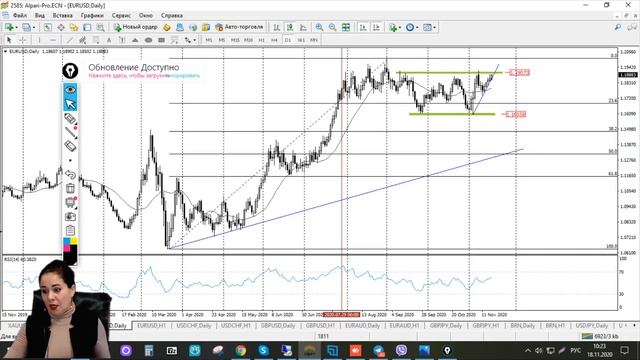Switch chart to bar chart mode
This screenshot has width=640, height=360.
click(277, 27)
